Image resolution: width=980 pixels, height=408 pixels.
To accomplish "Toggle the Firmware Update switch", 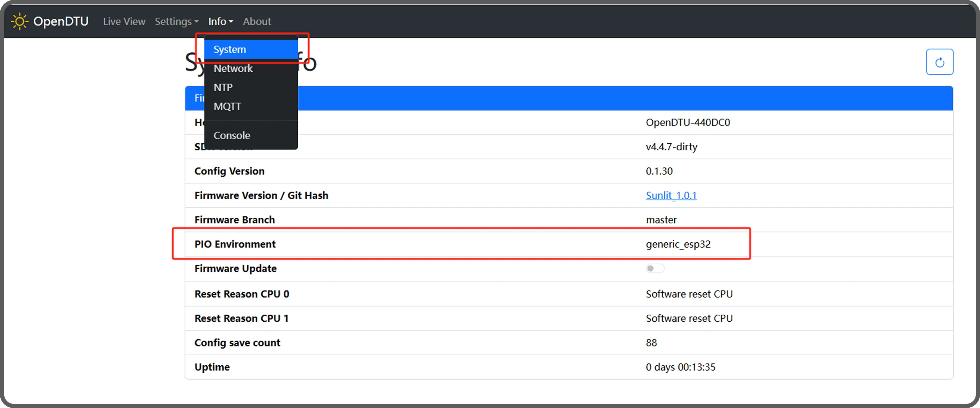I will pos(655,269).
